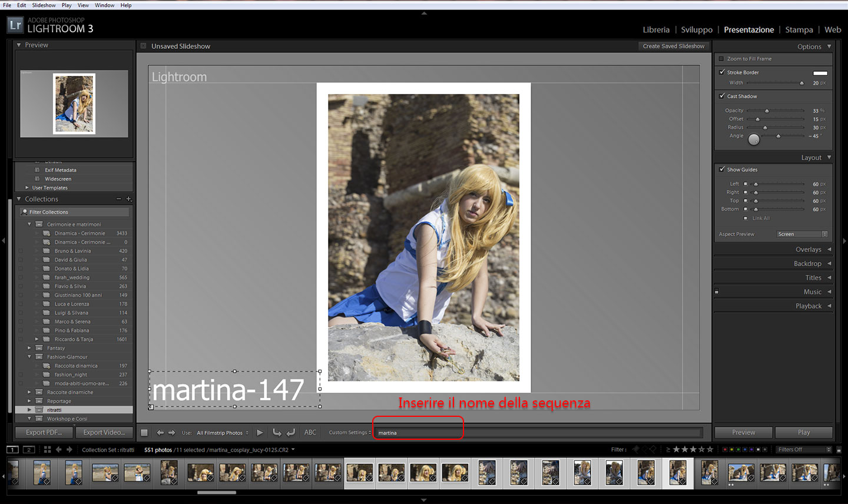Screen dimensions: 848x504
Task: Open the Filters Off dropdown
Action: click(x=804, y=450)
